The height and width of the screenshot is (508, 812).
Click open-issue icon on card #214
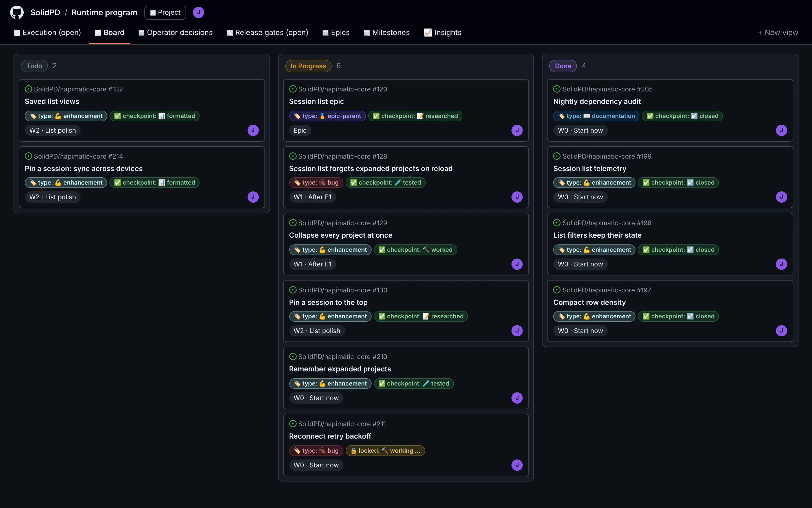(28, 156)
